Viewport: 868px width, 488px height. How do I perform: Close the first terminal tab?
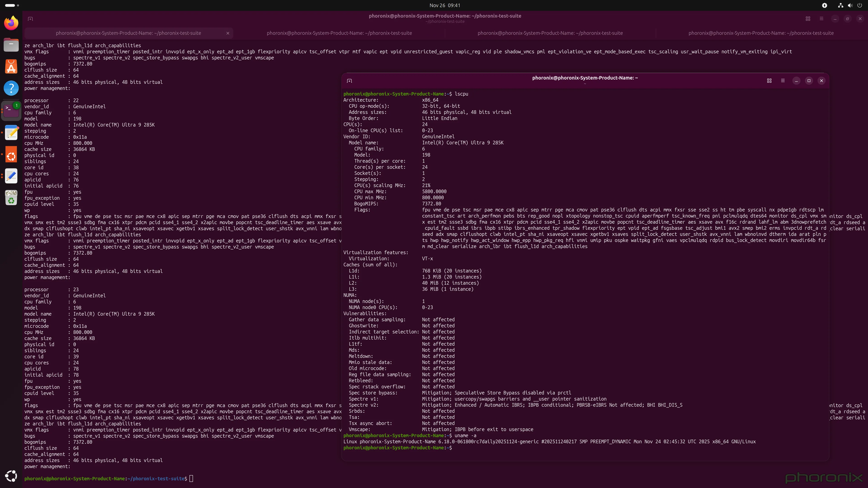[228, 33]
